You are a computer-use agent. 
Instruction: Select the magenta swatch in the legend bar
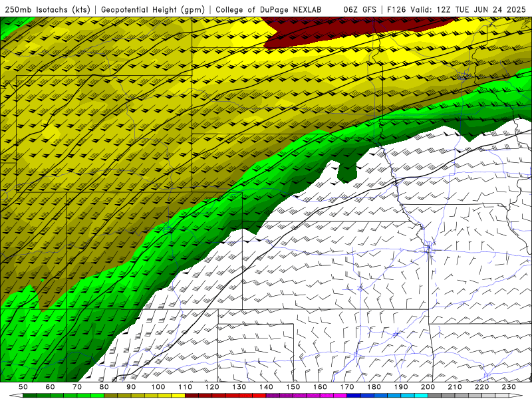click(x=340, y=396)
